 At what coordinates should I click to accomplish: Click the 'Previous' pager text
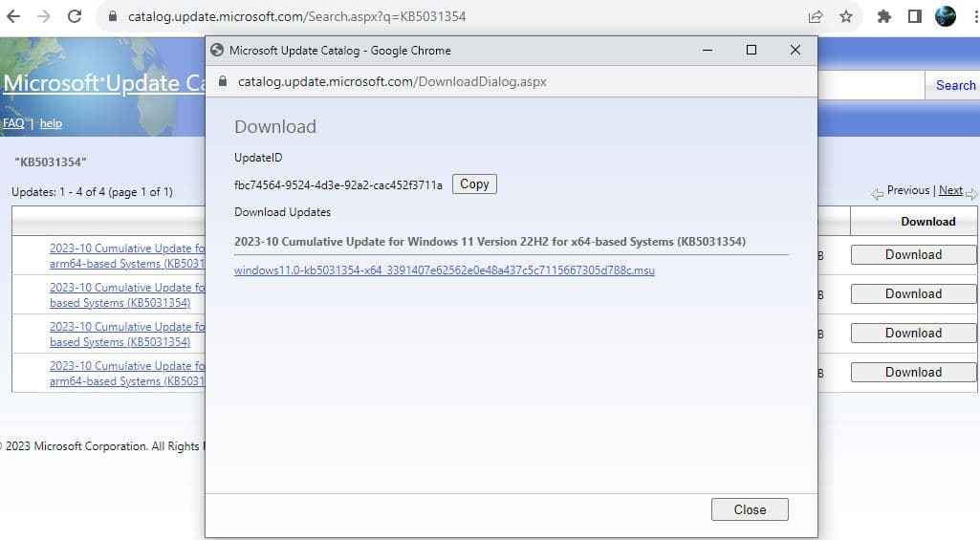tap(908, 190)
